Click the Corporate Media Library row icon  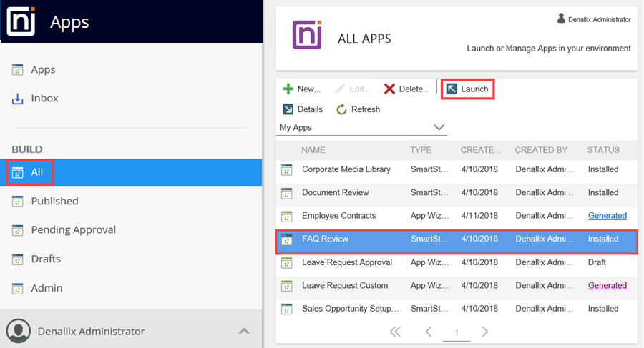click(x=287, y=169)
